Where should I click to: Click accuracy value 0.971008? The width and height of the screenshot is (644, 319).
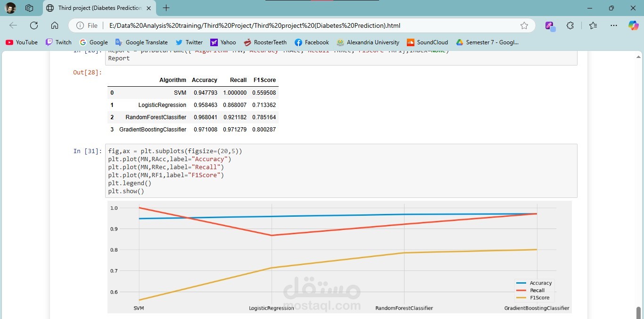tap(206, 130)
